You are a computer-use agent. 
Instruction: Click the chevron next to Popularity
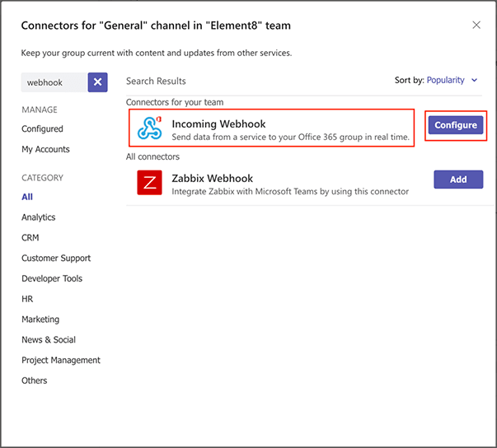click(x=475, y=80)
